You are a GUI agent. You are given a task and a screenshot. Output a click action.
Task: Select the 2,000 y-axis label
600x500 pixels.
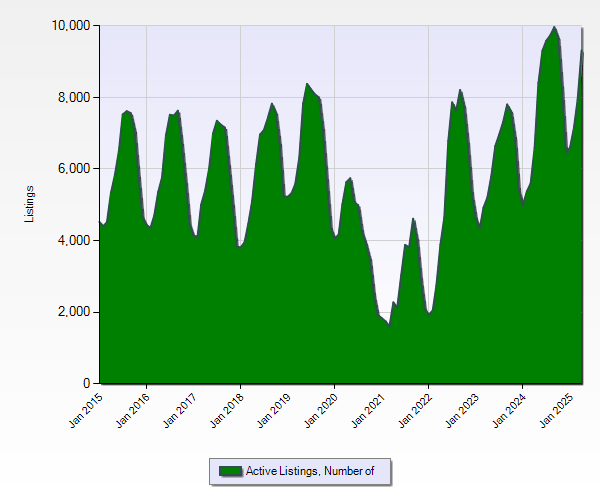(x=74, y=312)
